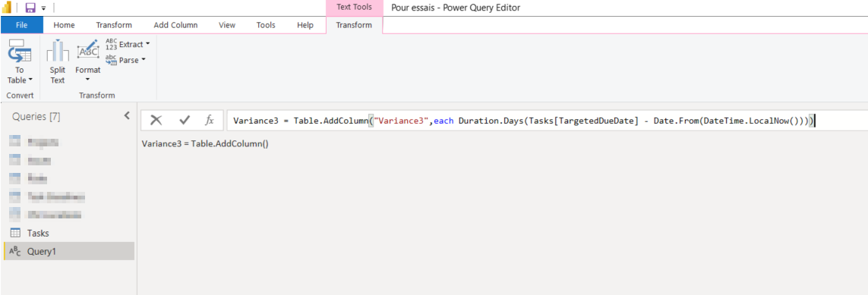Click the Transform group label in ribbon

pos(97,96)
